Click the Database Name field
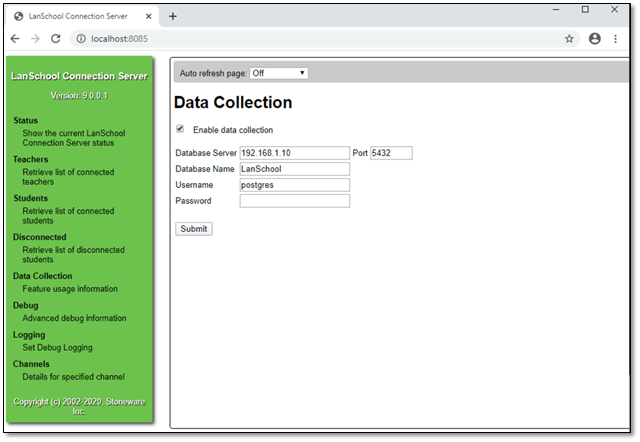Viewport: 640px width, 442px height. [x=295, y=169]
